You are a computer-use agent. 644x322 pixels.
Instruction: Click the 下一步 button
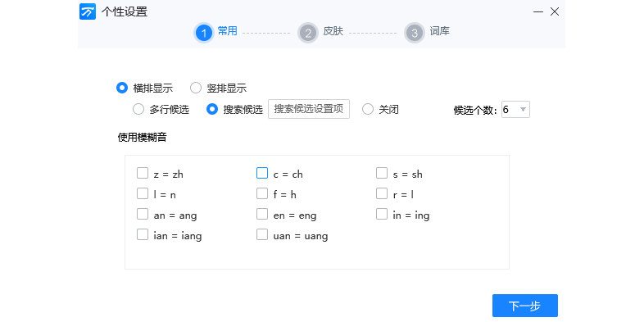pos(525,306)
